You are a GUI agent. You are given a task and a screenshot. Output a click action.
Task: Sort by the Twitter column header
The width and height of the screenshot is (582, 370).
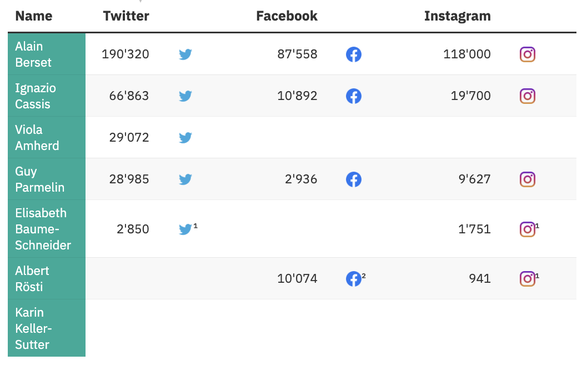pos(126,16)
